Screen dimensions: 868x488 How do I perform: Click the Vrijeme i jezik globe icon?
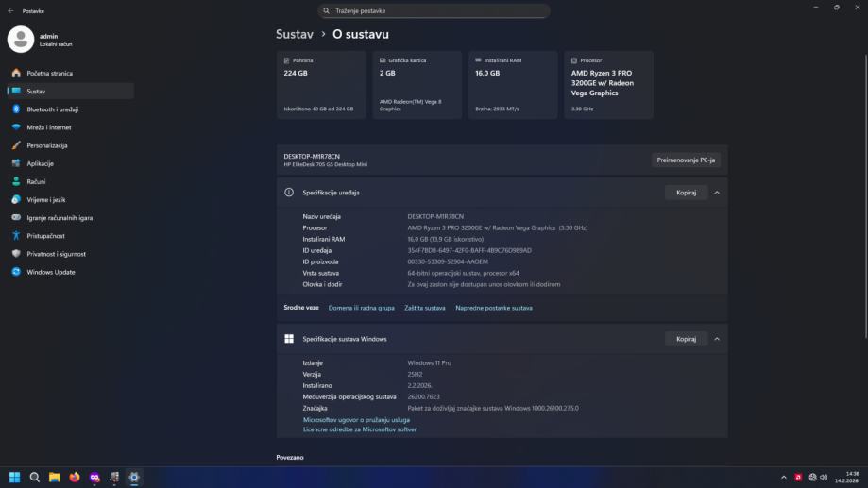(16, 200)
